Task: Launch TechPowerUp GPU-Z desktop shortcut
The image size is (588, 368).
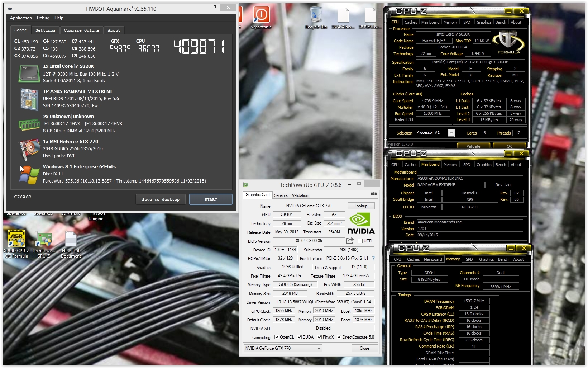Action: tap(43, 244)
